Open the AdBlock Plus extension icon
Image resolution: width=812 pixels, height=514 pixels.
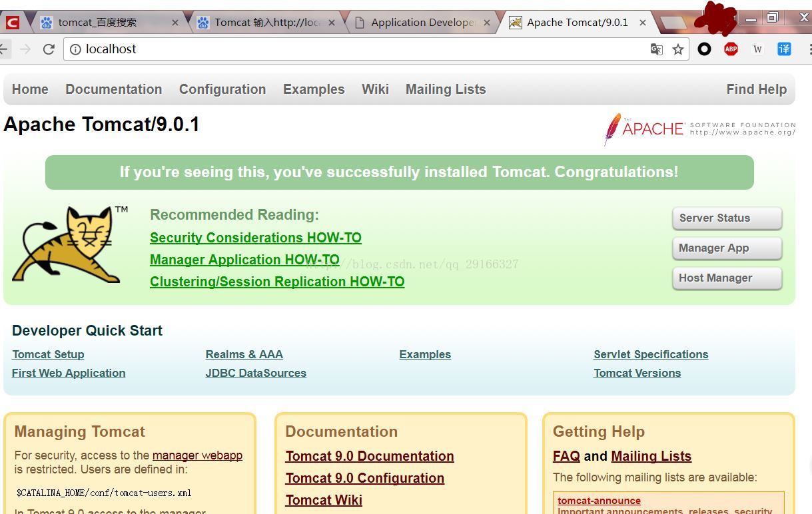731,49
